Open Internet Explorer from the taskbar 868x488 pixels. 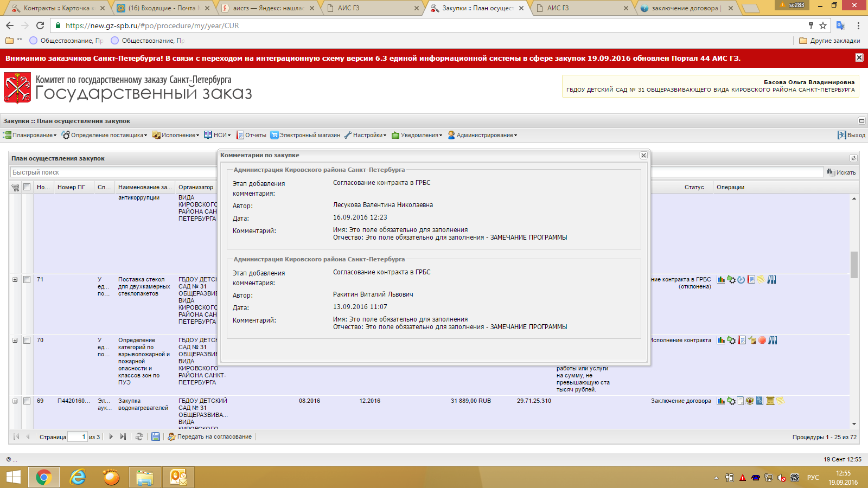tap(78, 477)
